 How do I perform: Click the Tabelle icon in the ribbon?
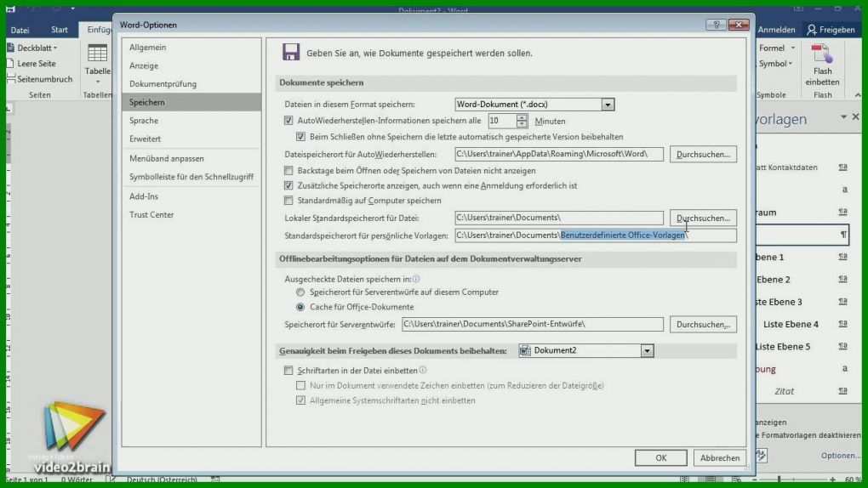[97, 53]
